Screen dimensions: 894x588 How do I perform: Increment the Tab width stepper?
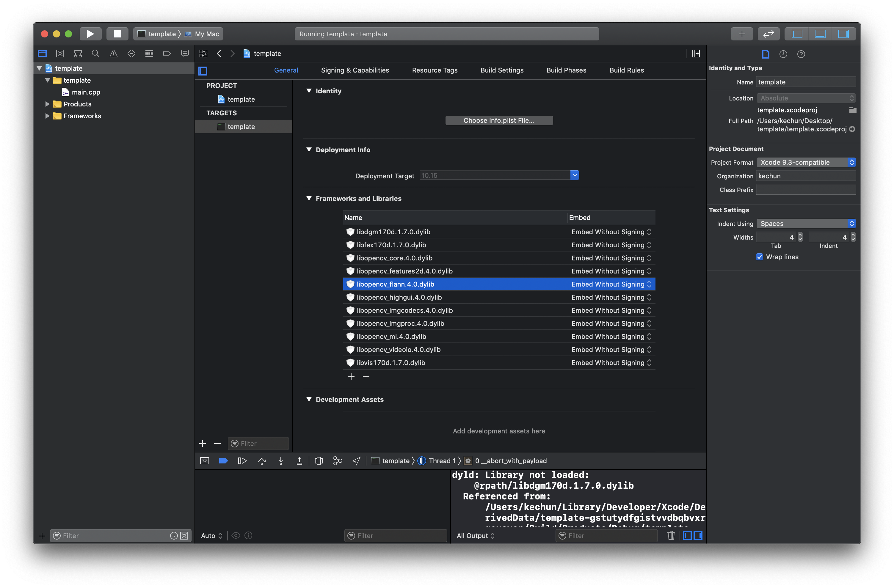point(800,235)
